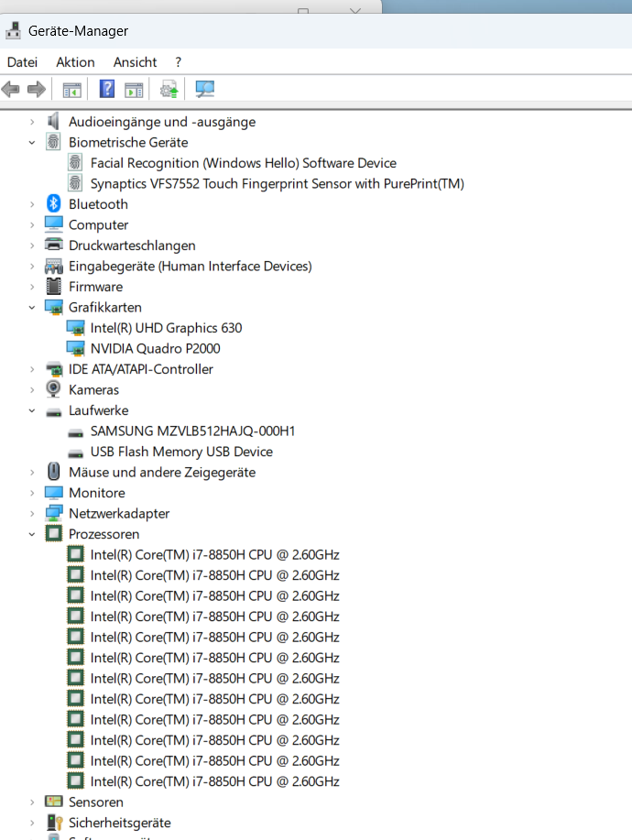Open the Datei menu
The image size is (632, 840).
tap(23, 62)
